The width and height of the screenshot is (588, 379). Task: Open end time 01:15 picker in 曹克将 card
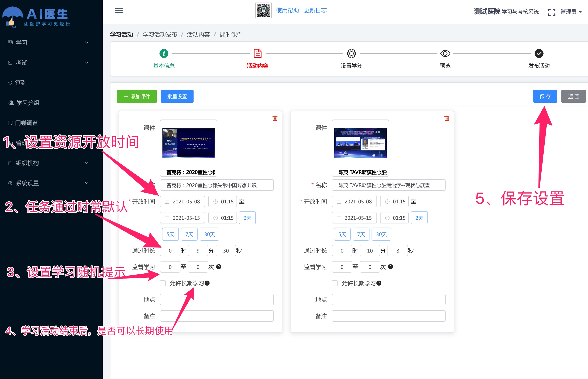[x=223, y=218]
